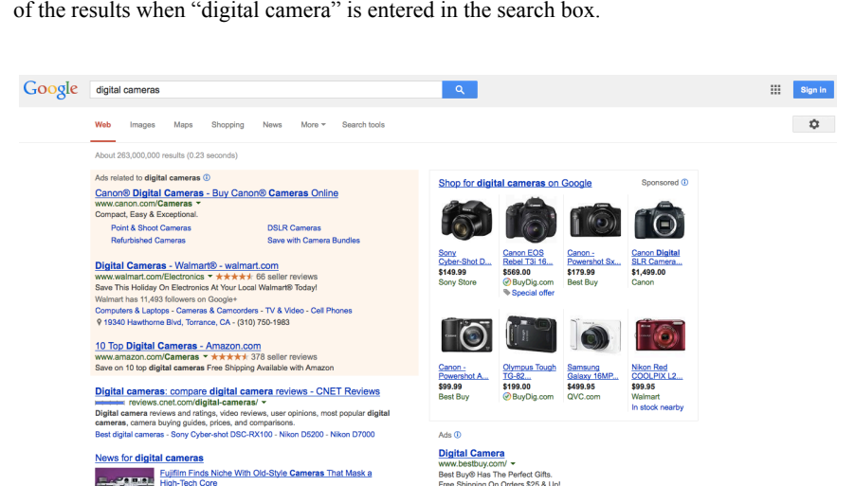Open Save with Camera Bundles link
This screenshot has width=855, height=504.
pyautogui.click(x=314, y=241)
